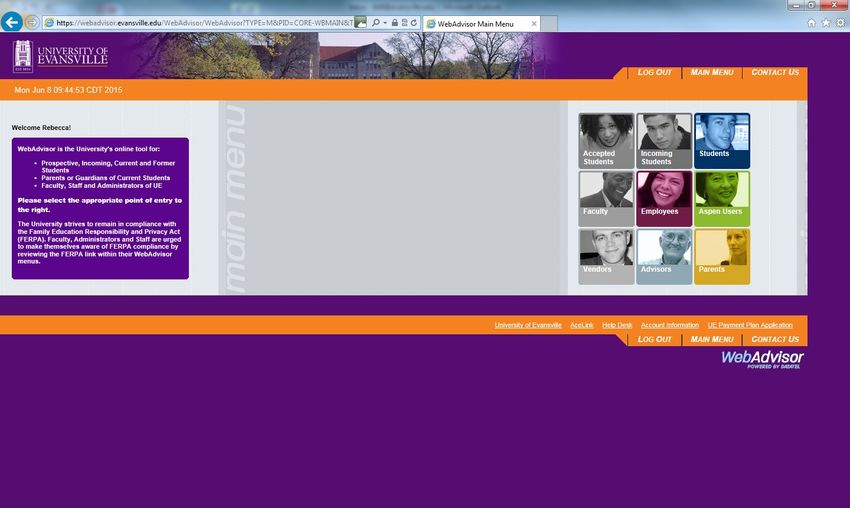Click the top Contact Us tab
The width and height of the screenshot is (850, 508).
coord(775,72)
